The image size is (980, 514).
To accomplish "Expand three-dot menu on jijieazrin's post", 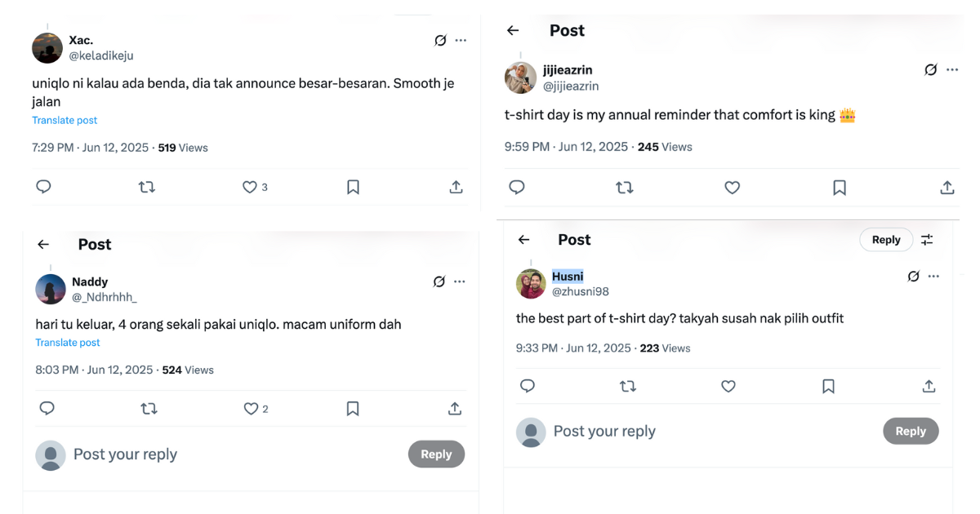I will [x=952, y=69].
